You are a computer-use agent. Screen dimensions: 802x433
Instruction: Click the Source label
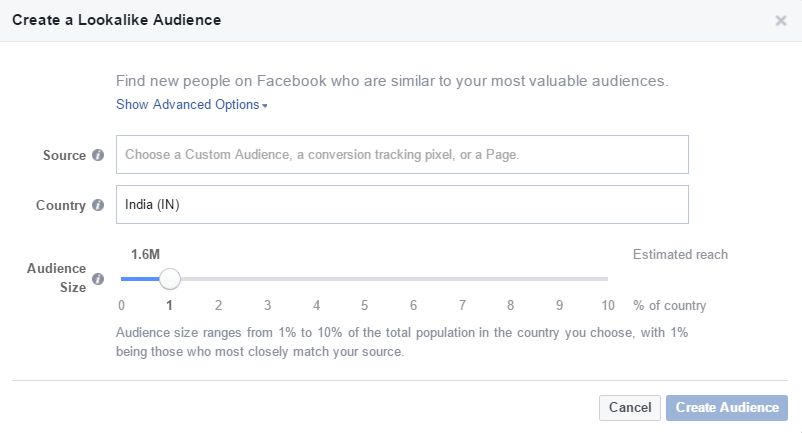click(64, 155)
